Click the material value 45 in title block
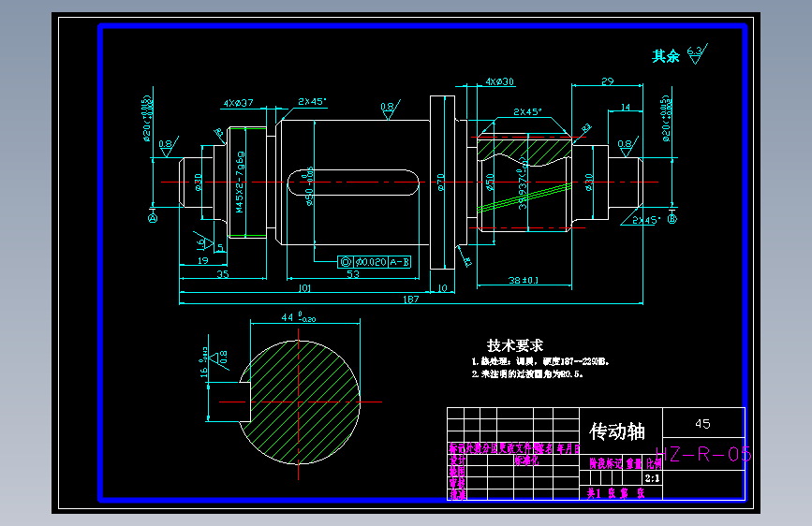This screenshot has width=812, height=526. click(702, 424)
